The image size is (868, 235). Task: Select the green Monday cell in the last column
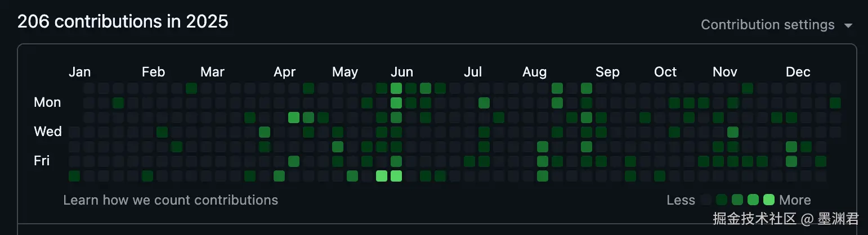click(x=835, y=103)
